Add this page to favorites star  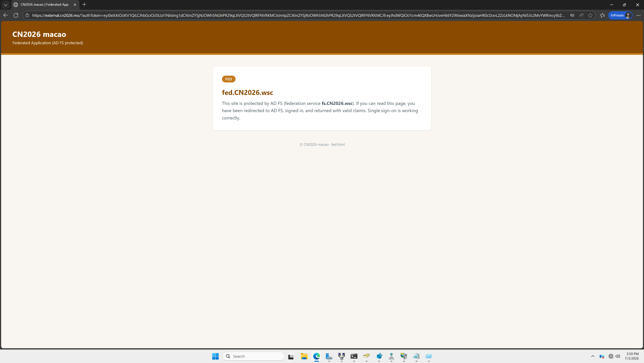click(x=590, y=15)
